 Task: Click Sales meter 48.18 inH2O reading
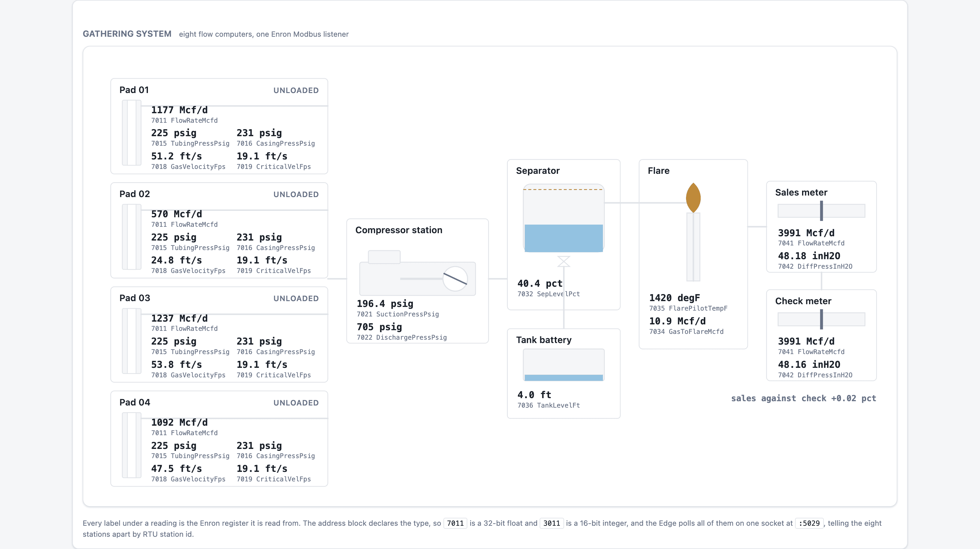(x=809, y=256)
